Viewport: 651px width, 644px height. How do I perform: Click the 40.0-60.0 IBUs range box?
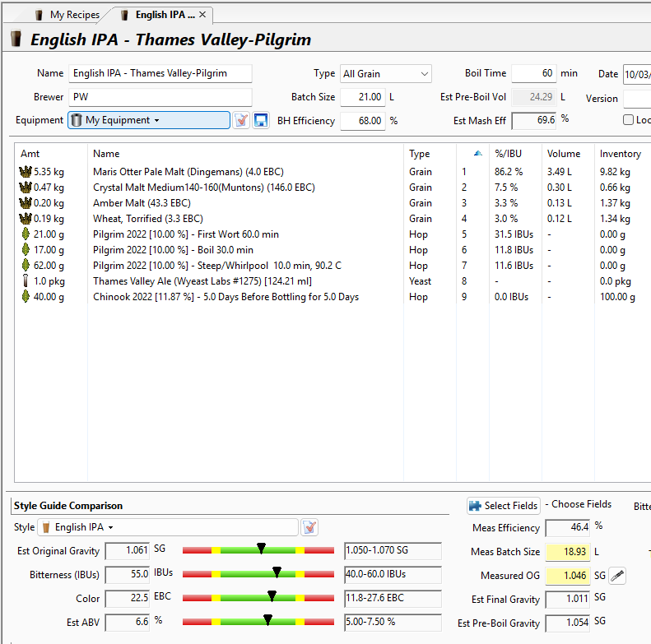tap(393, 575)
